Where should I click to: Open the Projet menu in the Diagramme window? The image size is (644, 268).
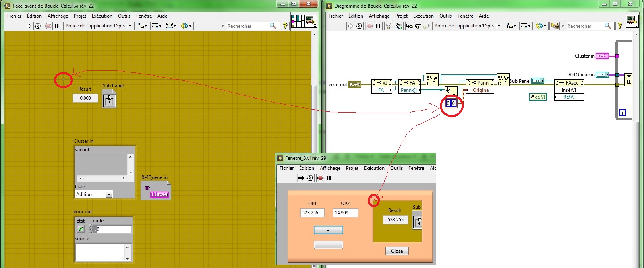tap(401, 16)
